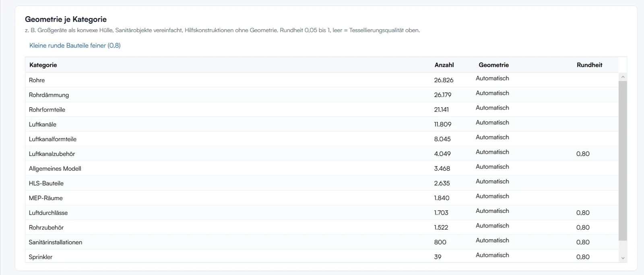Click the 'Geometrie' column header
The image size is (644, 275).
pyautogui.click(x=493, y=65)
